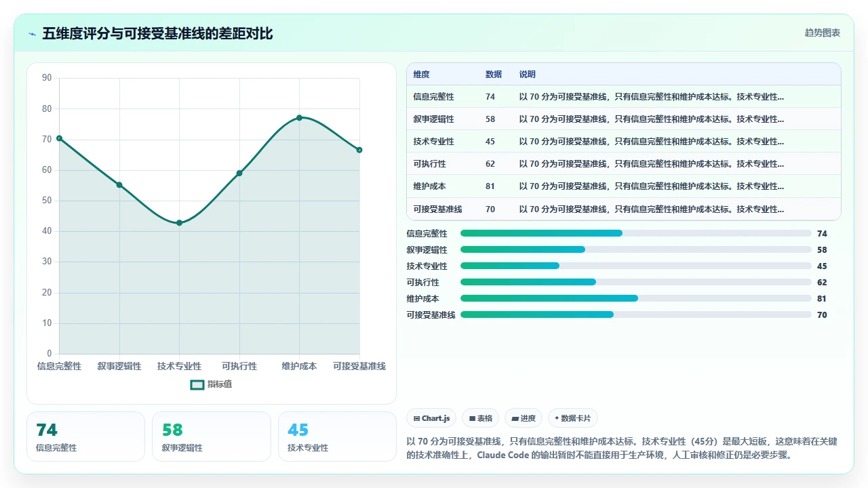Image resolution: width=868 pixels, height=488 pixels.
Task: Select the 可接受基准线 table row cell
Action: coord(437,209)
